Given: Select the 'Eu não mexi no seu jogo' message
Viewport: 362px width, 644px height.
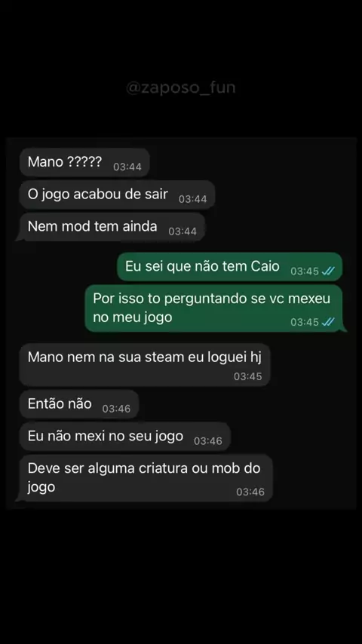Looking at the screenshot, I should [x=125, y=436].
